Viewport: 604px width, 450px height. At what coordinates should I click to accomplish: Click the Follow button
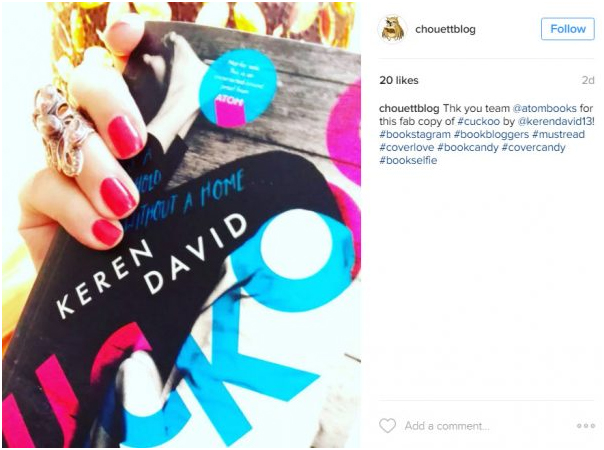(568, 29)
